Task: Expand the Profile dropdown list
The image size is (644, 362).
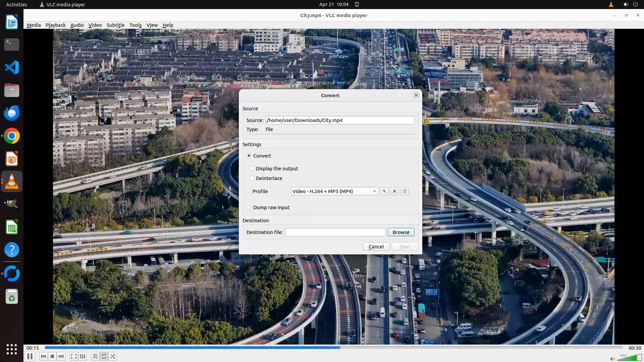Action: pyautogui.click(x=374, y=191)
